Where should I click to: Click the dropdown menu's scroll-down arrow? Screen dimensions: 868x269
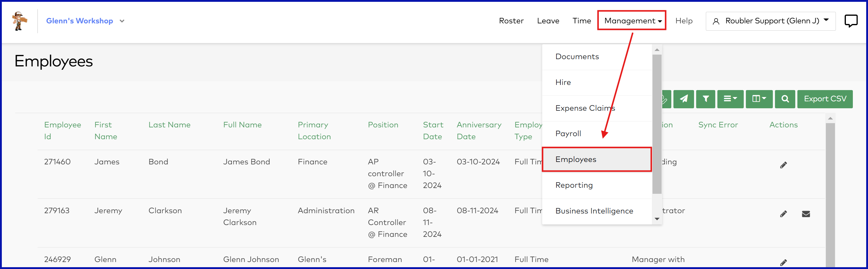click(x=657, y=219)
